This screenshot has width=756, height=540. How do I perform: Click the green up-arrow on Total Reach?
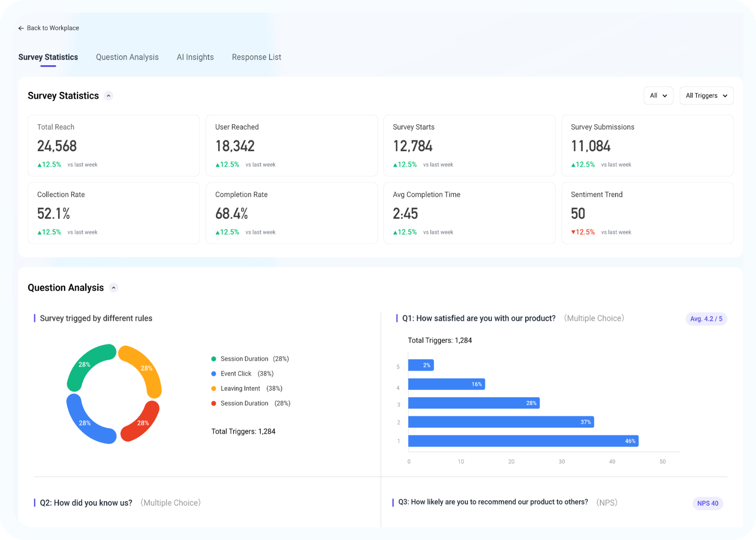point(39,164)
